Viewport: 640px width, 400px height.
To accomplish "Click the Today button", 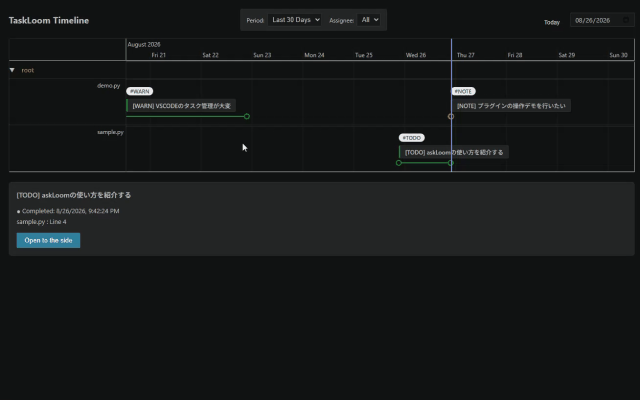I will tap(551, 22).
